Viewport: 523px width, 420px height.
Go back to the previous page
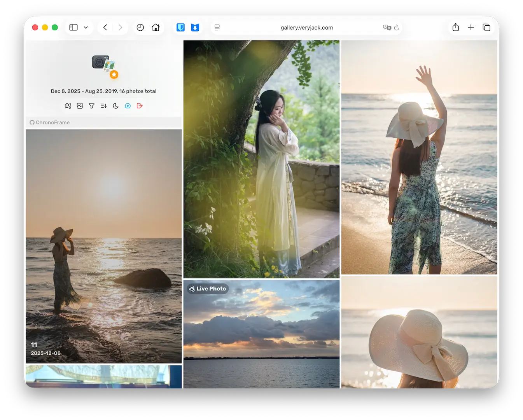click(105, 28)
